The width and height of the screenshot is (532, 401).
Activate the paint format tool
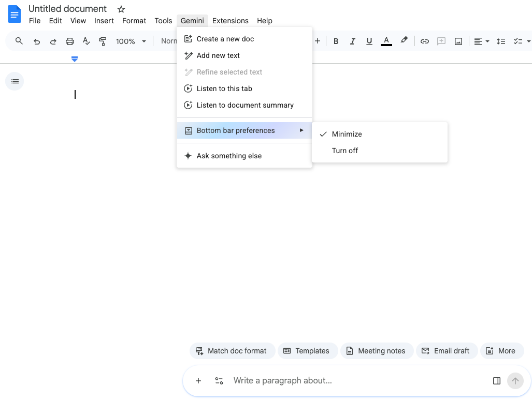(x=103, y=41)
